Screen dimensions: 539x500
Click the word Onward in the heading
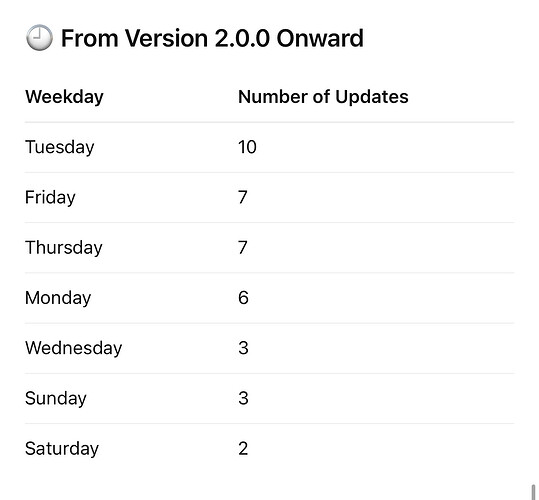coord(320,38)
